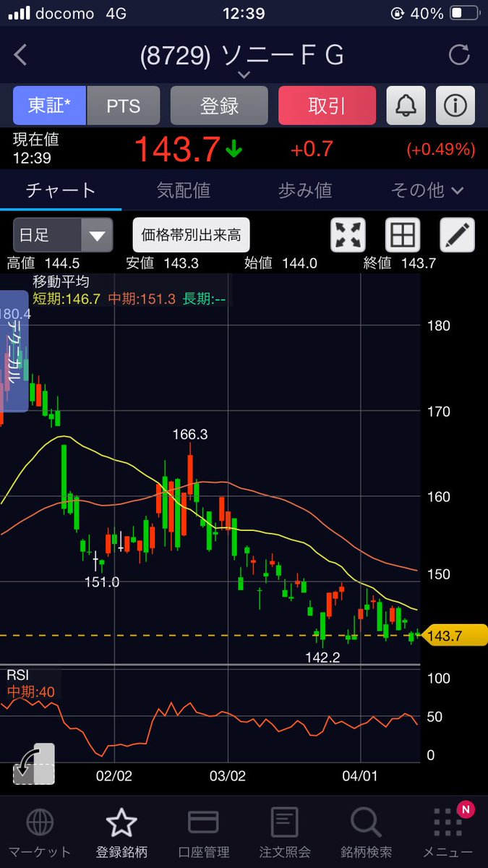The image size is (488, 868).
Task: Tap 151.0 low label on chart
Action: pyautogui.click(x=102, y=581)
